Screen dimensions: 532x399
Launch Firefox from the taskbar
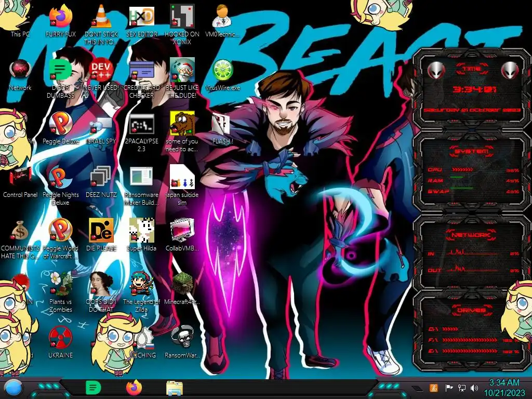pyautogui.click(x=134, y=388)
